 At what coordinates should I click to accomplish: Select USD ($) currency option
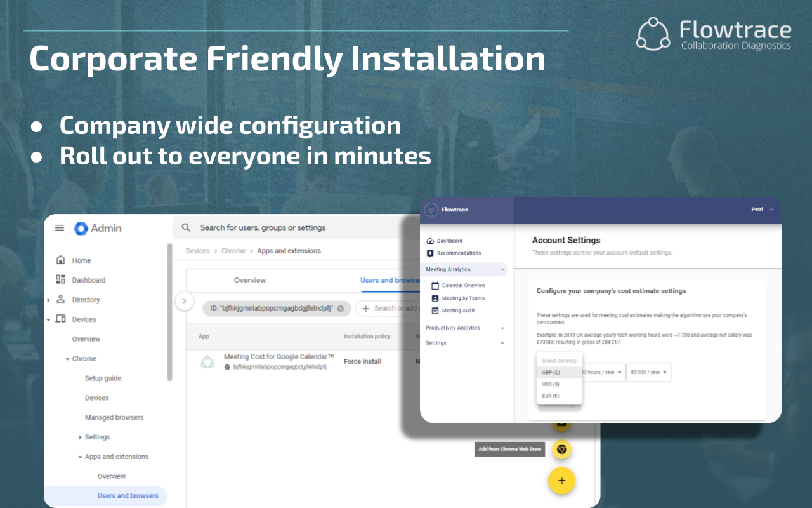point(559,384)
